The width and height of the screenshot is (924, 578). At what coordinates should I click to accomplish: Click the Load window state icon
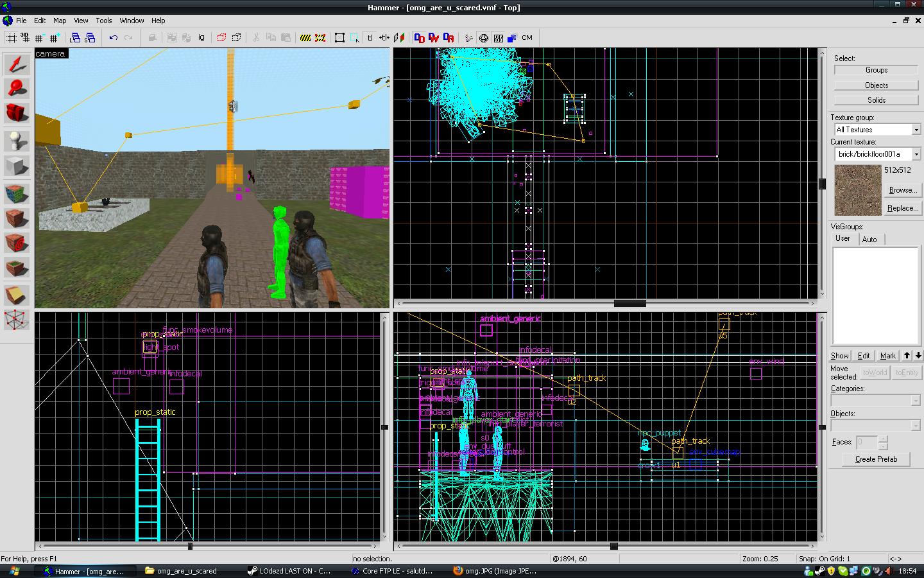pyautogui.click(x=75, y=38)
